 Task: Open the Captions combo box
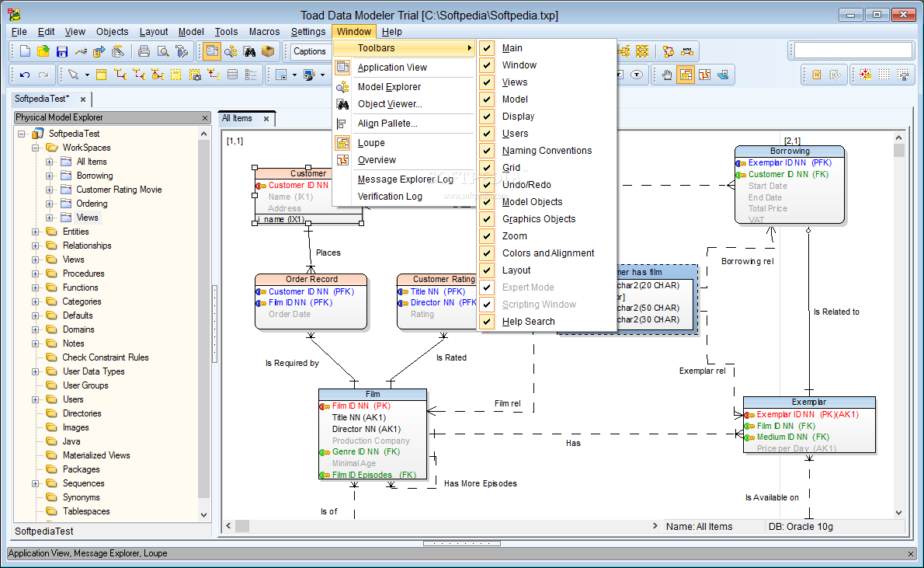point(309,51)
